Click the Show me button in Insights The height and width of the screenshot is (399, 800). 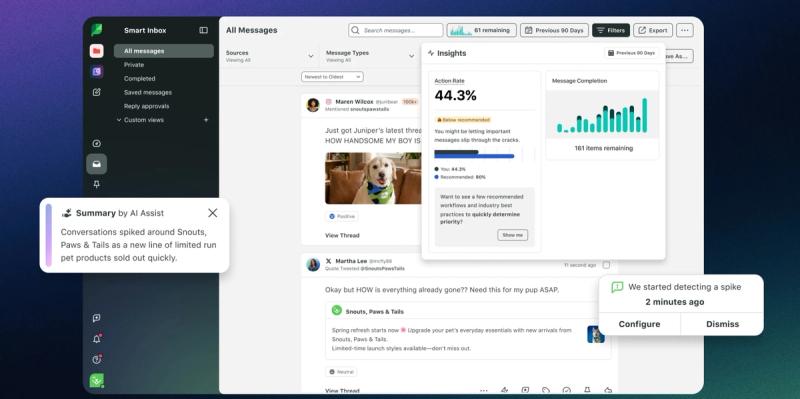[512, 235]
